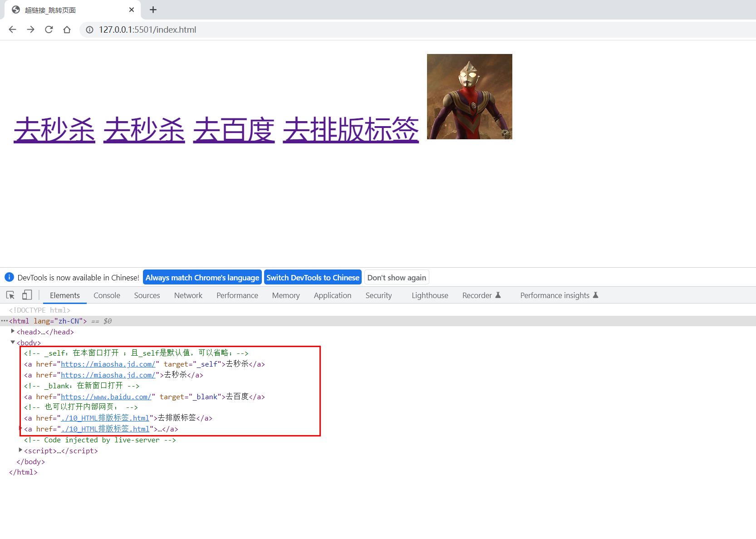756x539 pixels.
Task: Open the second 去秒杀 page link
Action: pos(144,130)
